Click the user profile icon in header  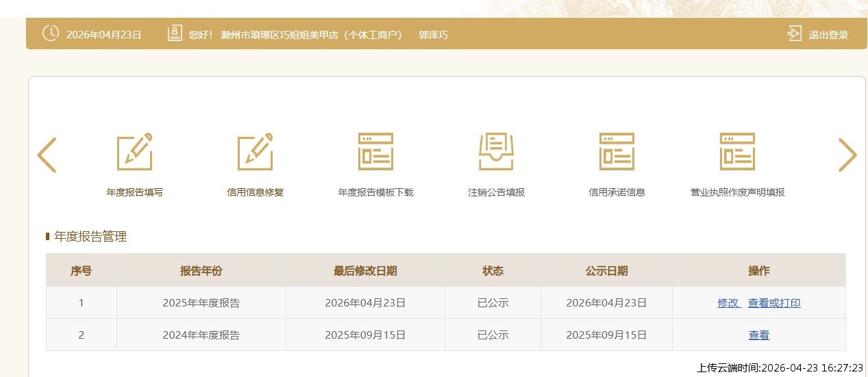[175, 34]
